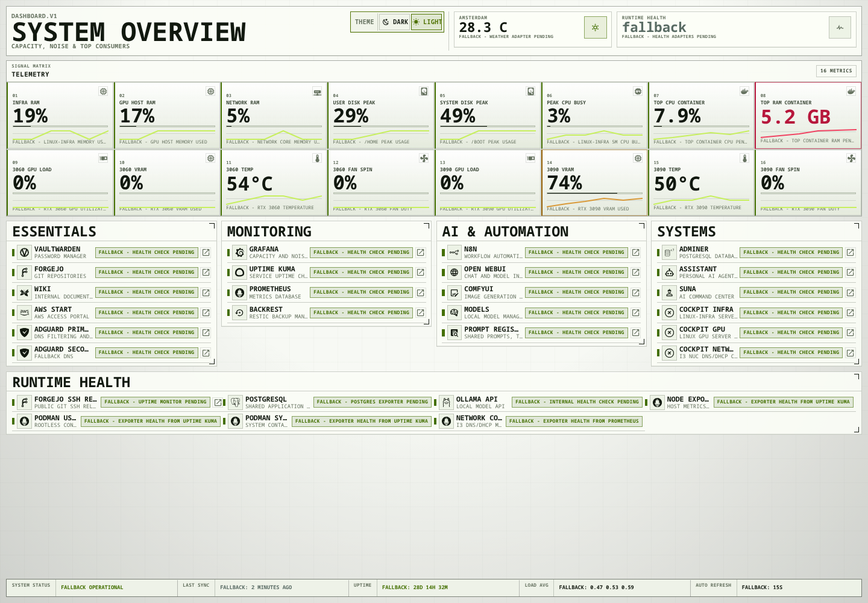
Task: Click the container icon on Top CPU Container
Action: point(744,92)
